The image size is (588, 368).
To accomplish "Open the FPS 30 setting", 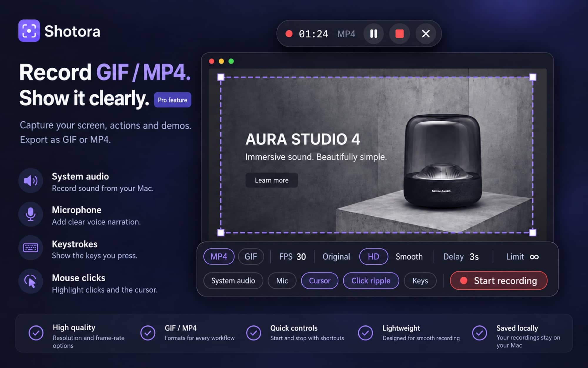I will point(293,257).
